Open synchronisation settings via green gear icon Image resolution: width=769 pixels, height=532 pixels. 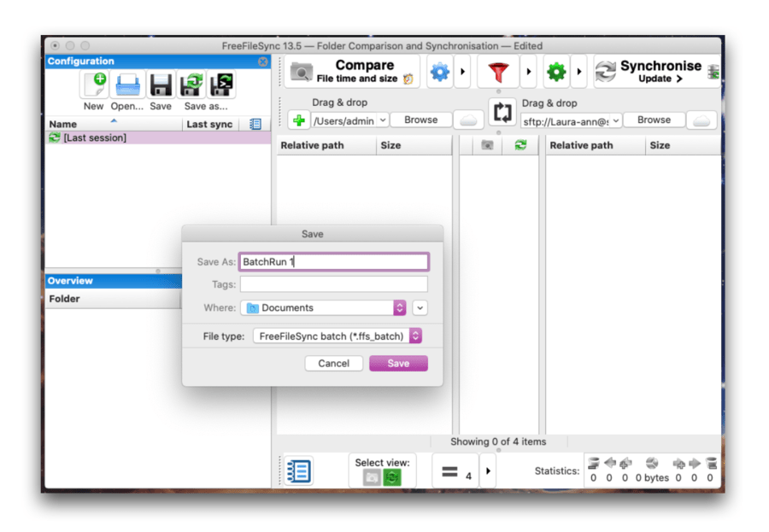pyautogui.click(x=555, y=72)
